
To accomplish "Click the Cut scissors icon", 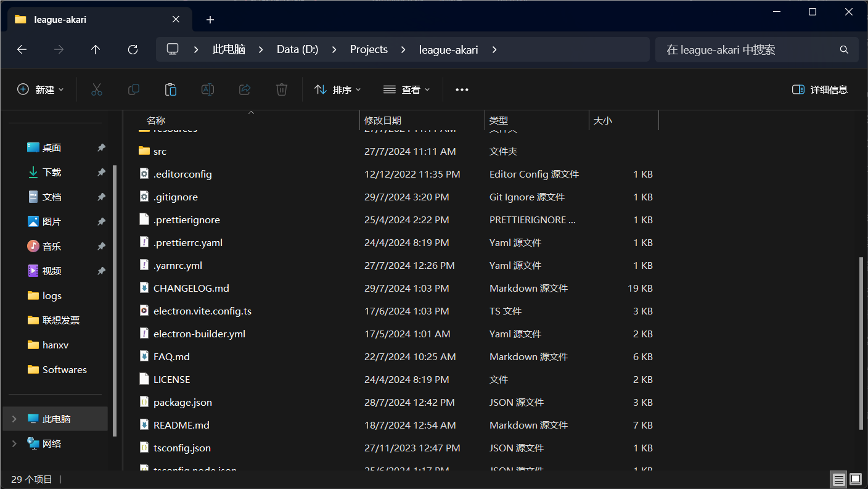I will coord(96,89).
